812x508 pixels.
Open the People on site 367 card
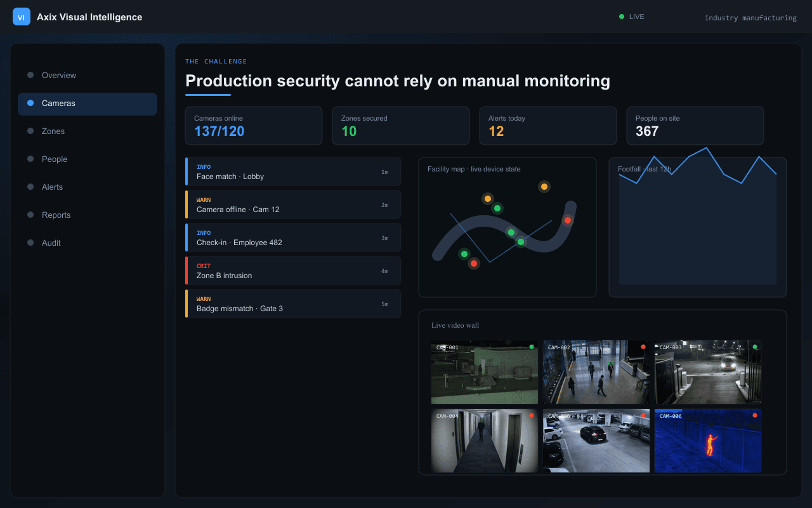tap(695, 126)
